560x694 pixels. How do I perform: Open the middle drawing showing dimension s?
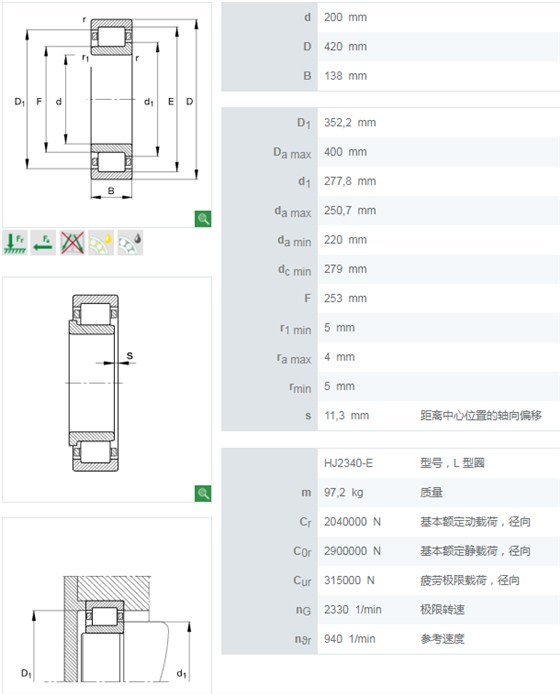[x=107, y=389]
